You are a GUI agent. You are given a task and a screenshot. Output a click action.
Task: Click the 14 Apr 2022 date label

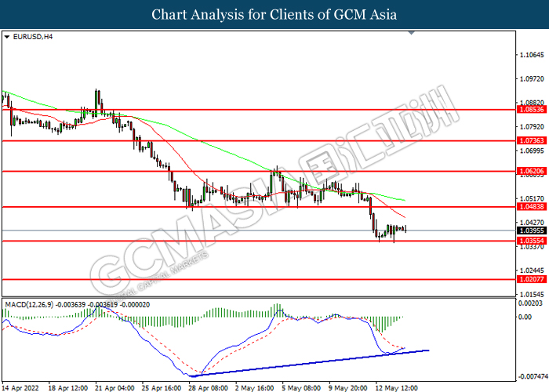(20, 388)
